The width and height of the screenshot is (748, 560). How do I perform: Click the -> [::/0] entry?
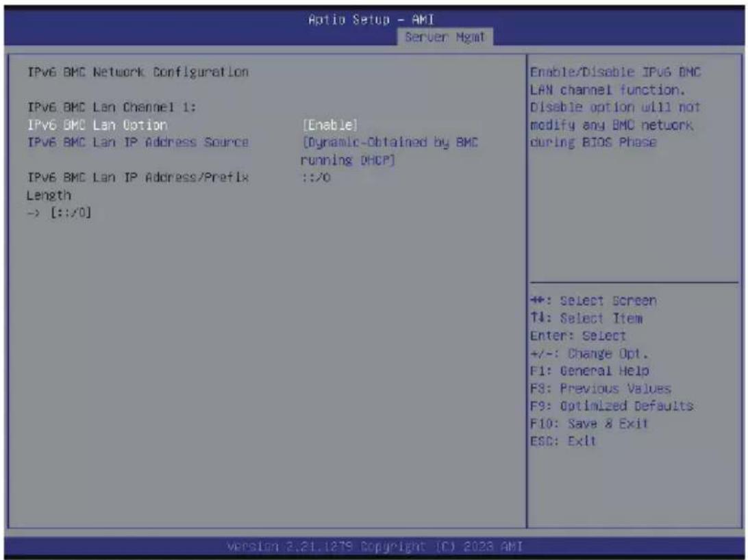[x=59, y=212]
